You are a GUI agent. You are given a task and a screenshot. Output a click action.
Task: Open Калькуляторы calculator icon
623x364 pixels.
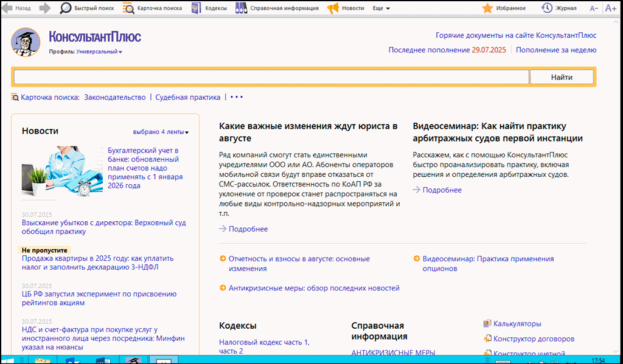tap(487, 324)
